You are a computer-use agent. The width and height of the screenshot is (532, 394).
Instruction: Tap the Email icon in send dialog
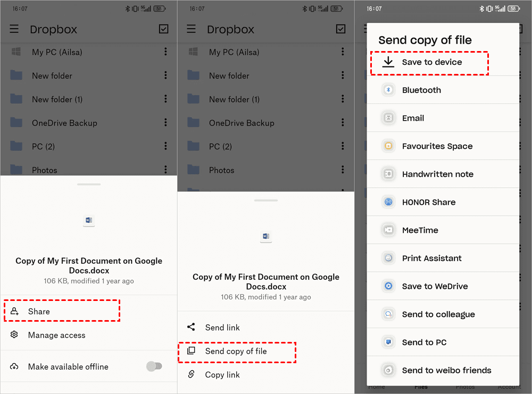[x=388, y=118]
